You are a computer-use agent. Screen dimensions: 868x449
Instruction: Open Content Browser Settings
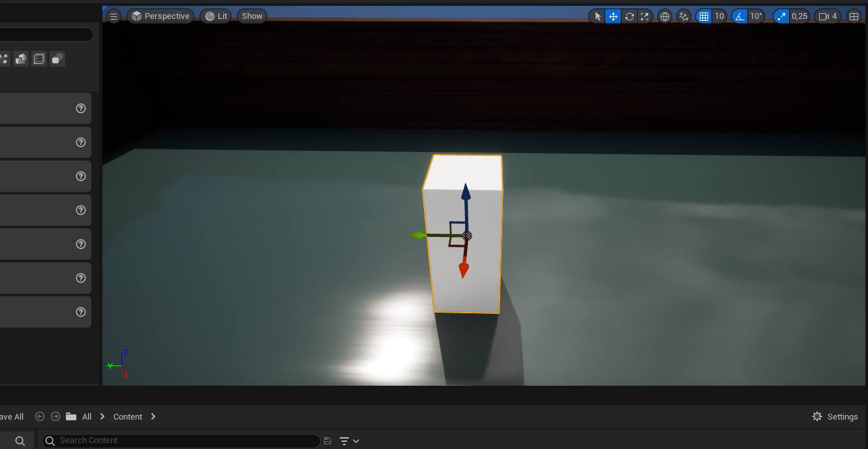coord(835,416)
